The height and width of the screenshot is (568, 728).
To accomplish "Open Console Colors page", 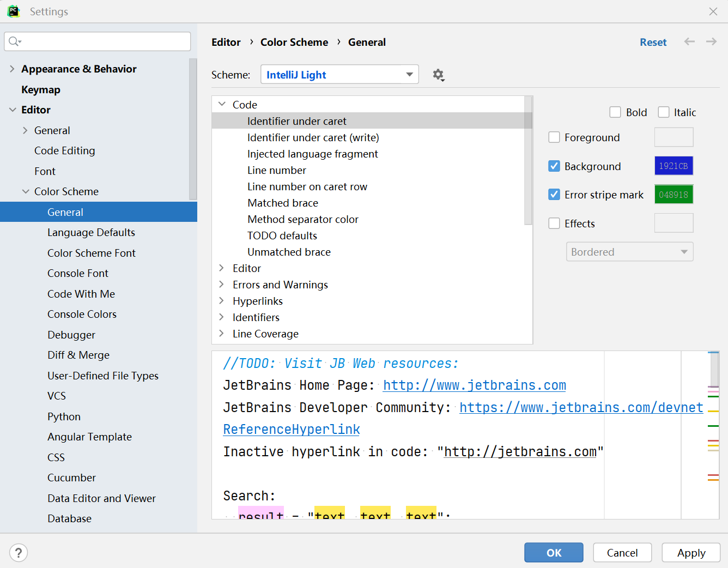I will (82, 314).
